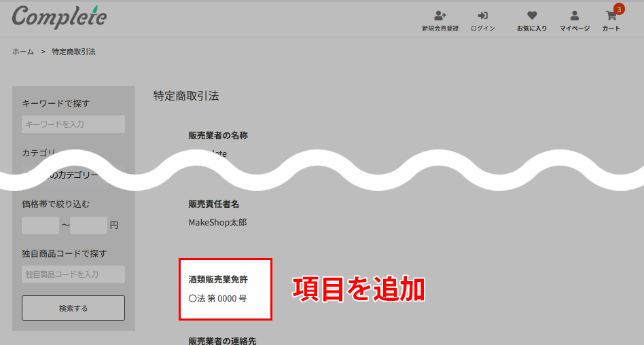The height and width of the screenshot is (345, 644).
Task: Focus the キーワードを入力 search field
Action: click(73, 124)
